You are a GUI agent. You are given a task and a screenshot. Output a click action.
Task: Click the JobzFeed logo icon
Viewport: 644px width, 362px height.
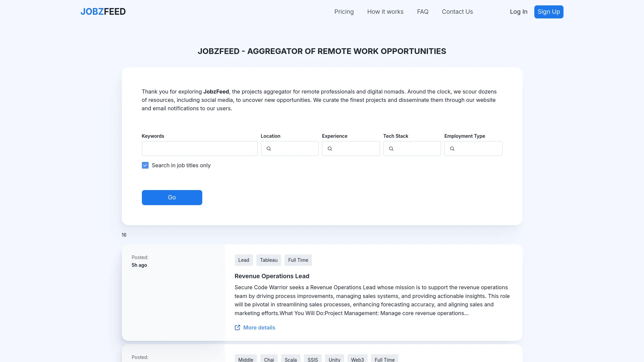(103, 11)
